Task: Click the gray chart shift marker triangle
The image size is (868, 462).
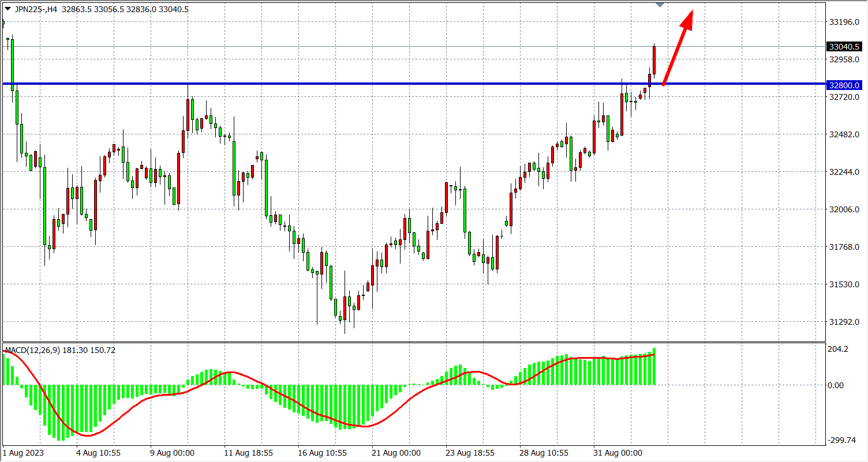Action: (x=660, y=5)
